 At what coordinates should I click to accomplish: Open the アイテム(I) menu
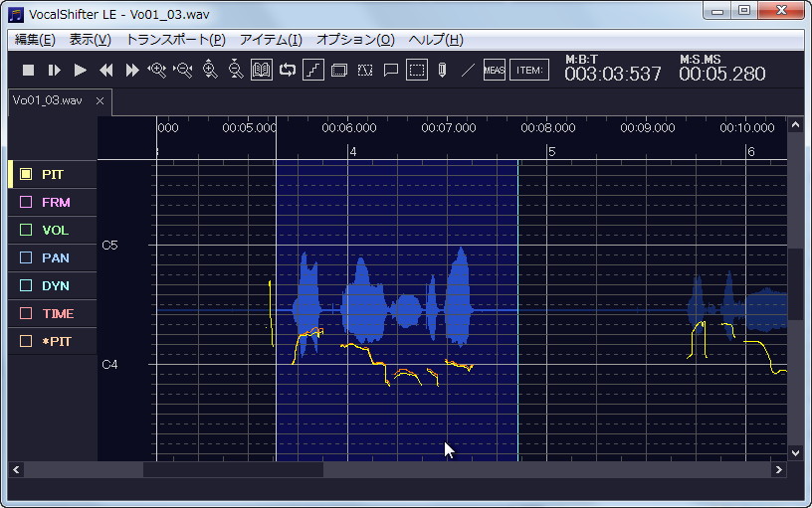click(271, 40)
